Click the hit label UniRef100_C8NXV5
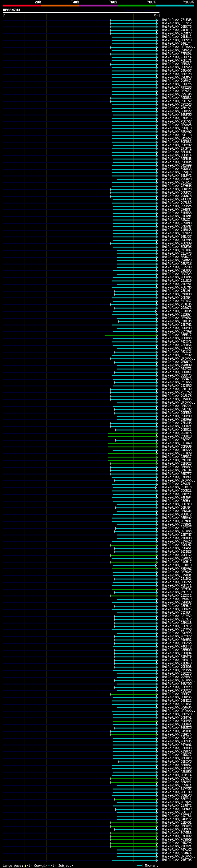Image resolution: width=197 pixels, height=868 pixels. 177,761
